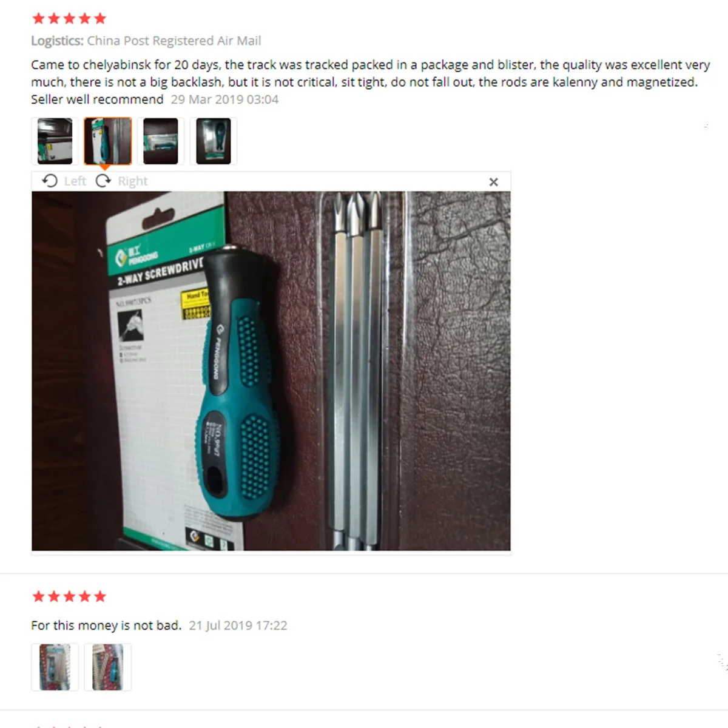Open first photo of 'not bad' review
Screen dimensions: 728x728
pos(55,667)
